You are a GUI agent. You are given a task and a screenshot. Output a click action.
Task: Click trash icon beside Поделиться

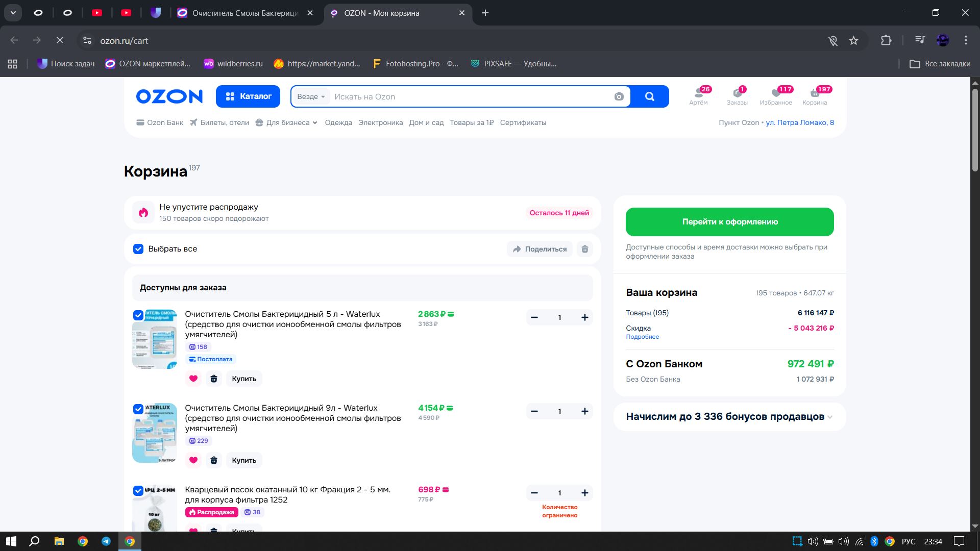pyautogui.click(x=585, y=249)
